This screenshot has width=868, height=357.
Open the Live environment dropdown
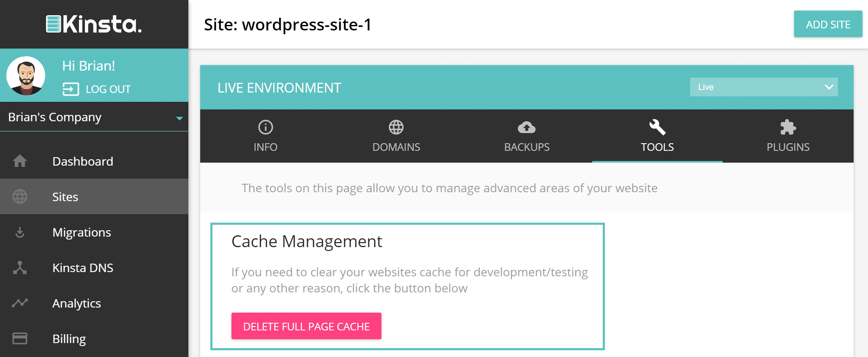(764, 87)
